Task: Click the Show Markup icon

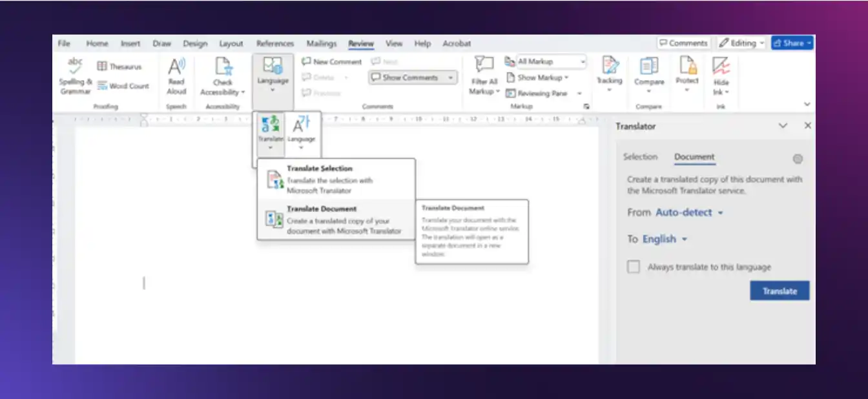Action: point(511,77)
